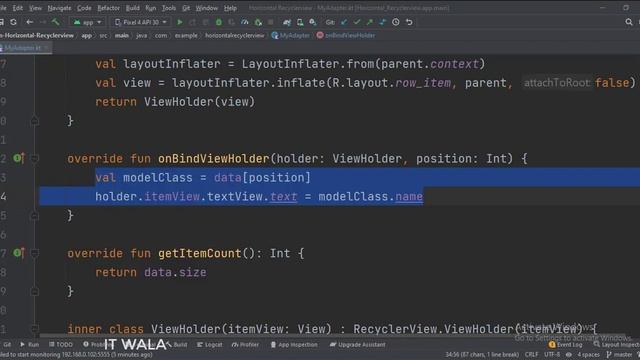The width and height of the screenshot is (640, 360).
Task: Update project with the blue Git arrow
Action: (344, 22)
